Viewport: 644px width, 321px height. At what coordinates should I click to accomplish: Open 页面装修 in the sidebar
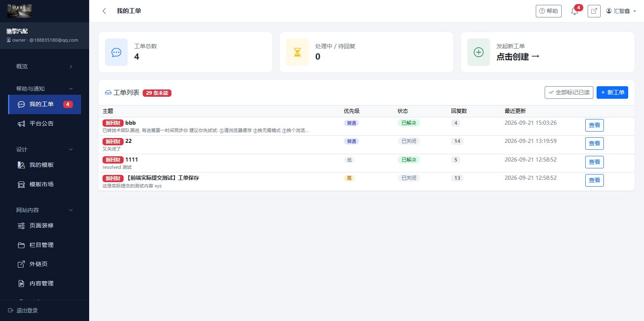[x=45, y=225]
